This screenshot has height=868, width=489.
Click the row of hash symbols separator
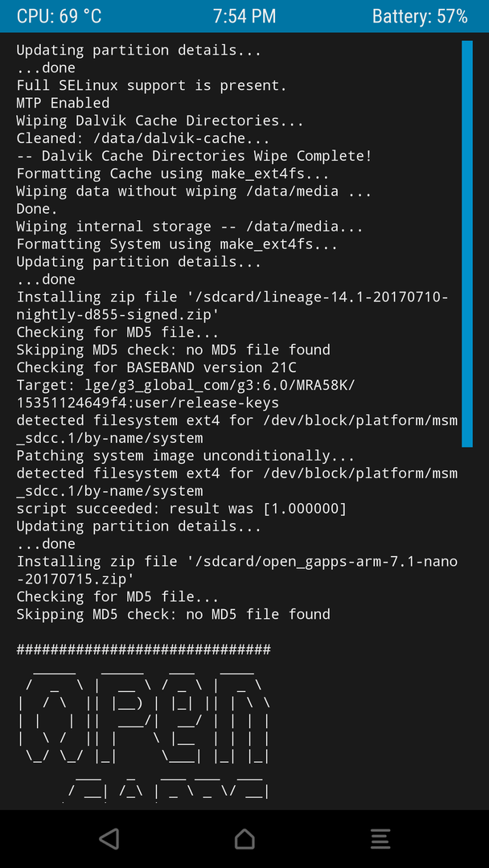(x=143, y=649)
